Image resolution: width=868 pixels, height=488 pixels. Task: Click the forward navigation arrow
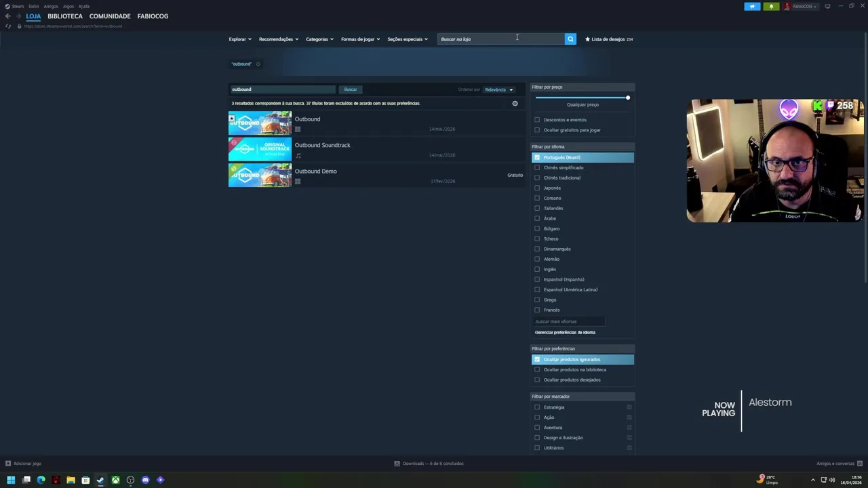(18, 16)
